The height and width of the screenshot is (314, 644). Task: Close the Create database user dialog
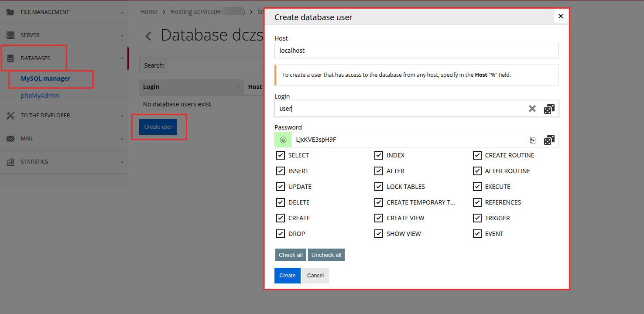(x=561, y=16)
